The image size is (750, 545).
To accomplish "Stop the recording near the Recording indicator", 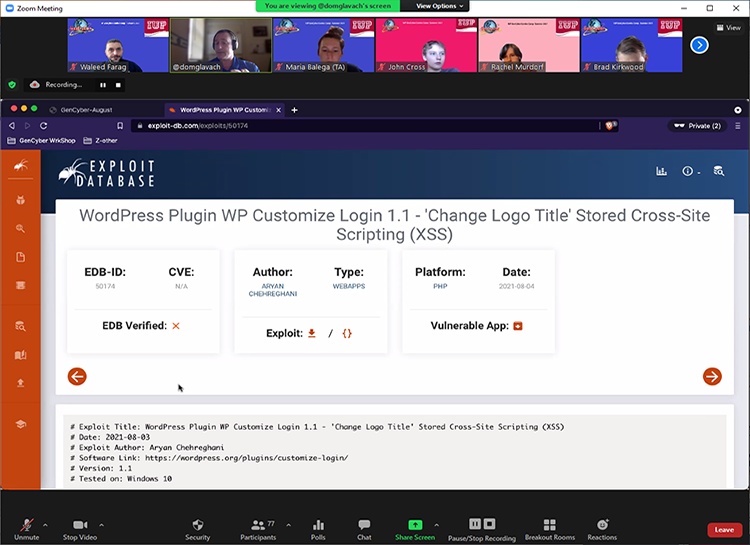I will (118, 85).
